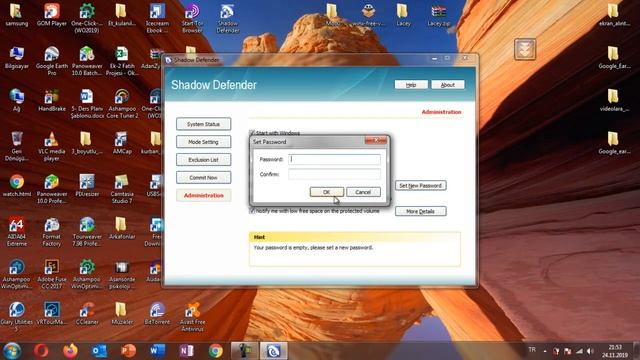Launch Tourweaver 7.98 shortcut
This screenshot has height=360, width=640.
point(87,231)
